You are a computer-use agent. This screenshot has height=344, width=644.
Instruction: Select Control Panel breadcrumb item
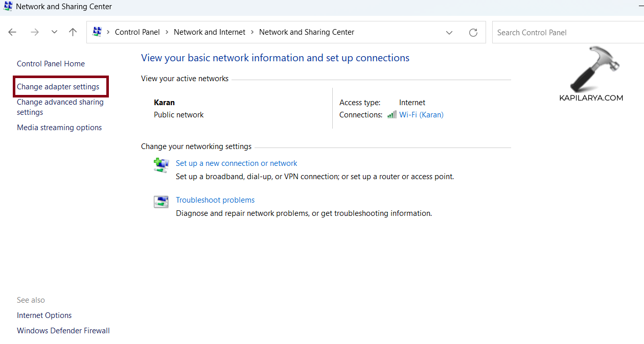[137, 32]
